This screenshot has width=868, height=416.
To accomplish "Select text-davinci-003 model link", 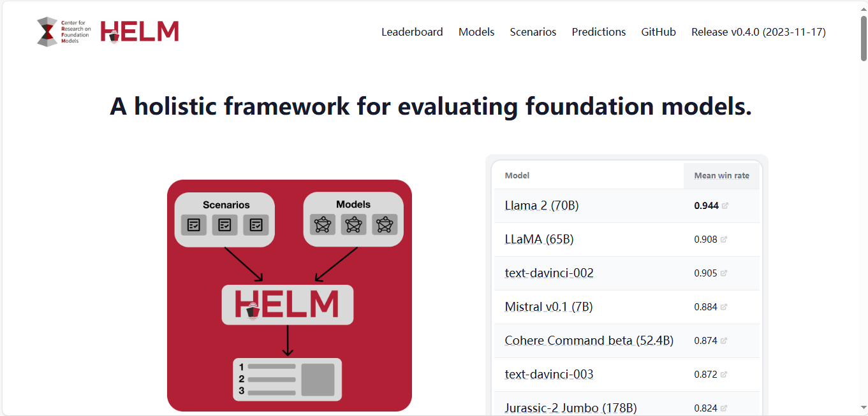I will click(x=549, y=375).
